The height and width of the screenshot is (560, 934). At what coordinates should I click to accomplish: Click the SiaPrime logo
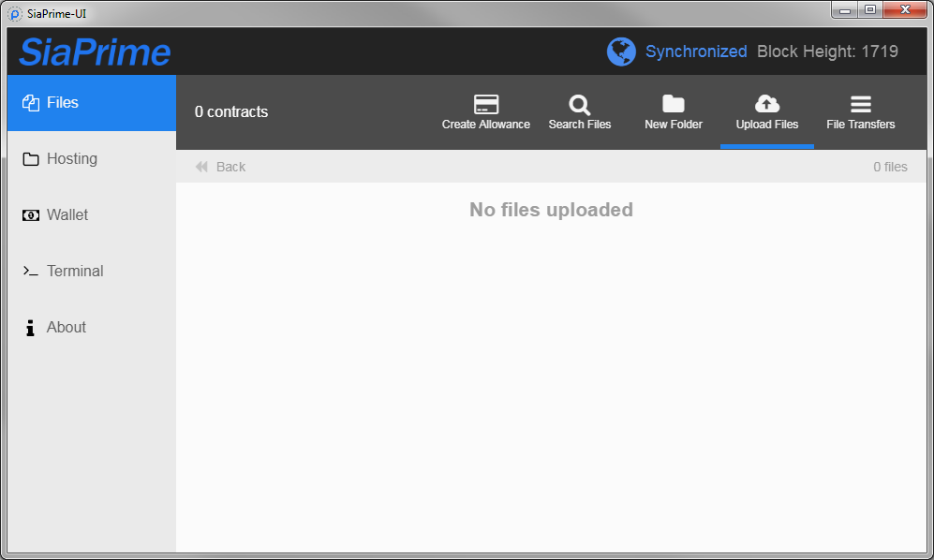pyautogui.click(x=95, y=52)
